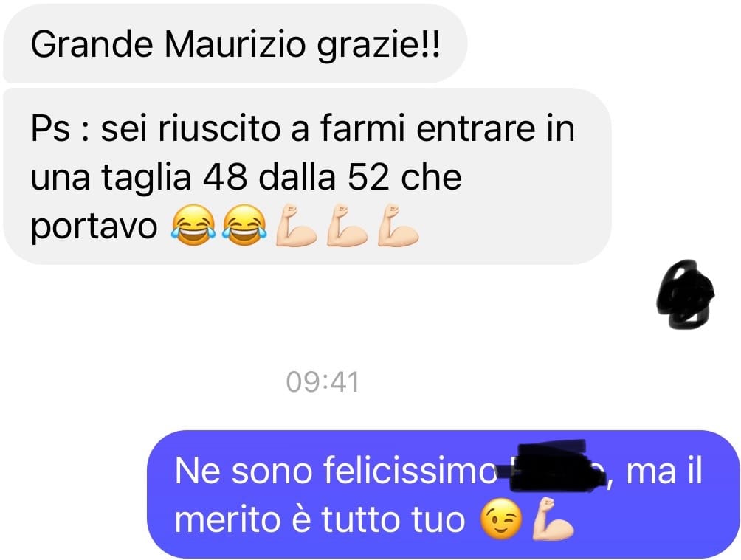Click the middle flexed bicep emoji in gray bubble
The height and width of the screenshot is (560, 741).
click(347, 225)
